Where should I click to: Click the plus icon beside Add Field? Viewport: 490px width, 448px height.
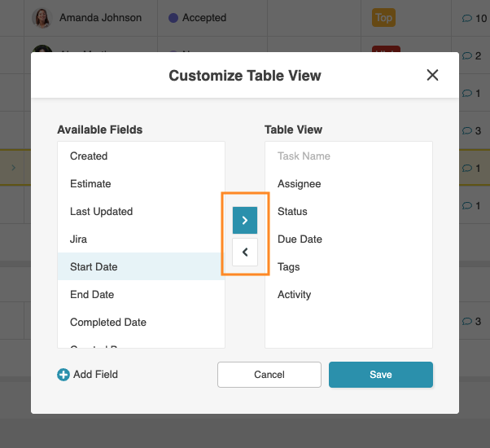point(63,375)
